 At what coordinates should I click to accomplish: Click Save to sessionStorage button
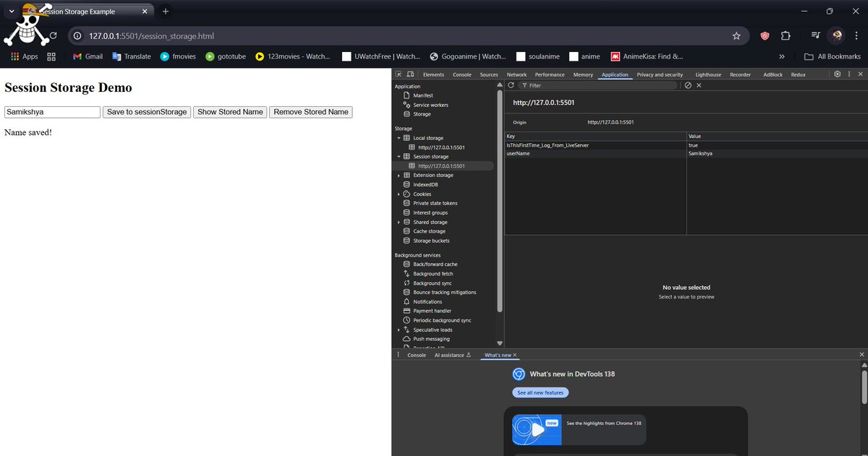pos(147,112)
